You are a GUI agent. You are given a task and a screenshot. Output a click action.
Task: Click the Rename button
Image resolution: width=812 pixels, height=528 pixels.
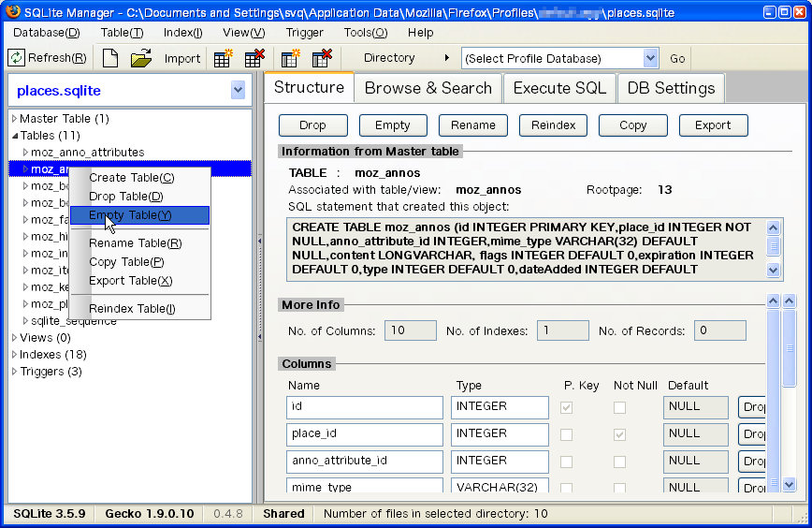click(x=472, y=125)
